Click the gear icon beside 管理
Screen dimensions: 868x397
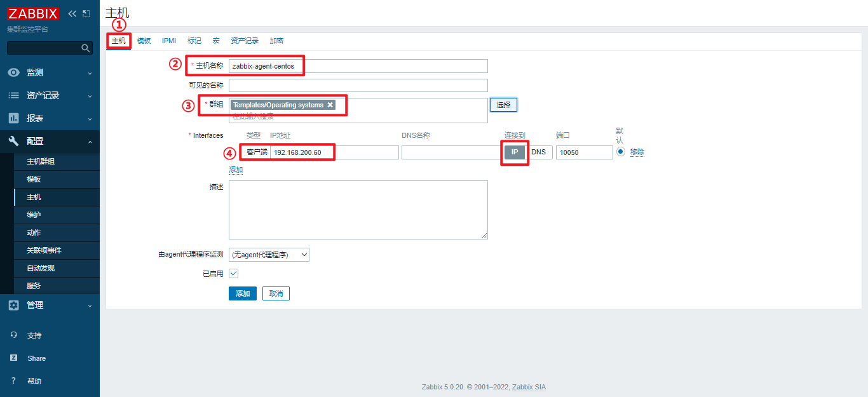tap(13, 305)
